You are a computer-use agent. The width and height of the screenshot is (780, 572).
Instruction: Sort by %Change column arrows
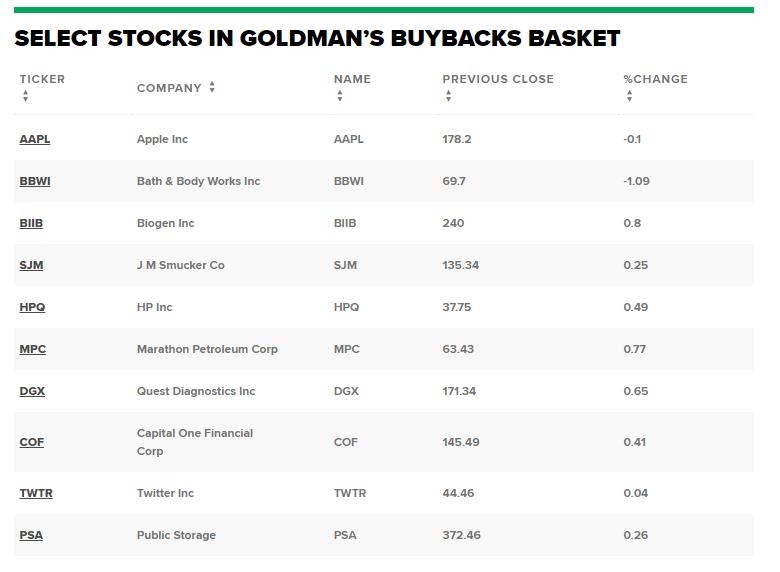629,96
